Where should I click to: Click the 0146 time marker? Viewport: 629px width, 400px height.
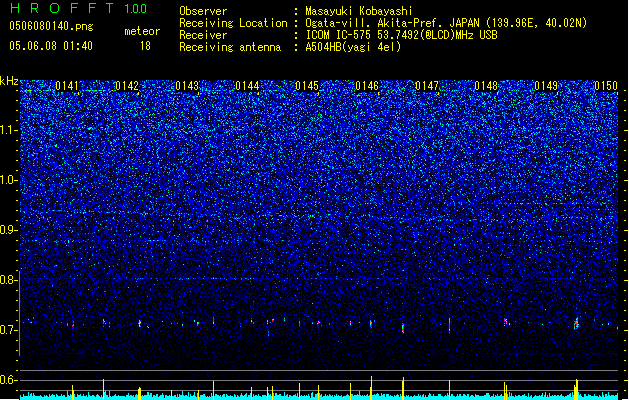point(367,86)
